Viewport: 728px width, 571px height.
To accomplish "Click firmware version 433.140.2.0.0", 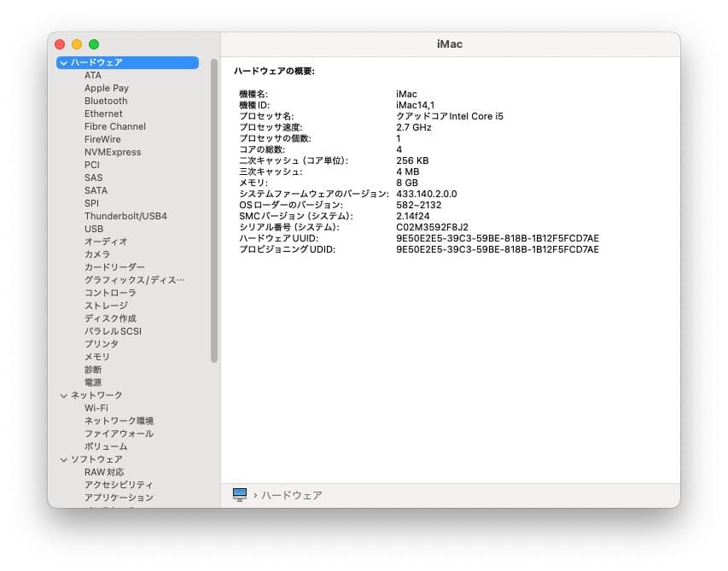I will [427, 194].
